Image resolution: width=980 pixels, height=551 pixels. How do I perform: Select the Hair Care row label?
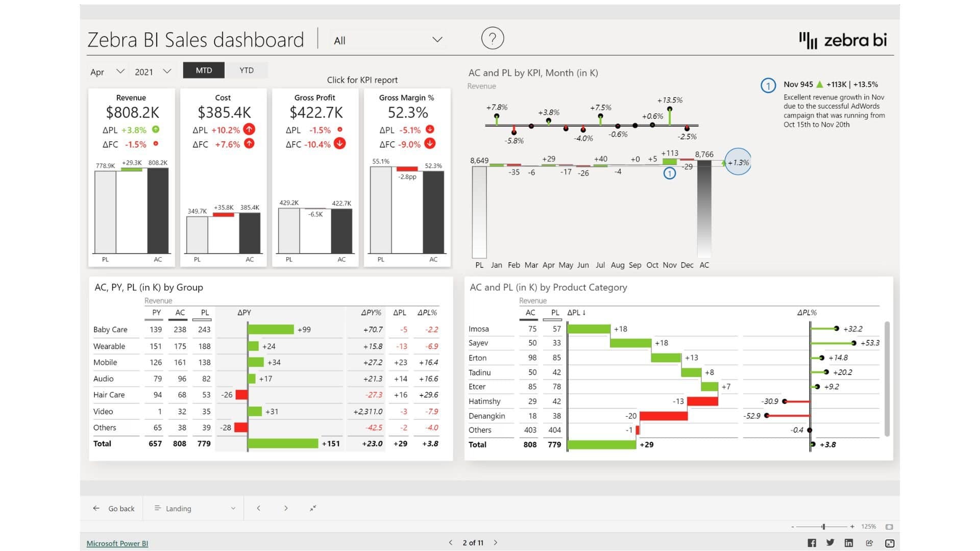pos(109,395)
